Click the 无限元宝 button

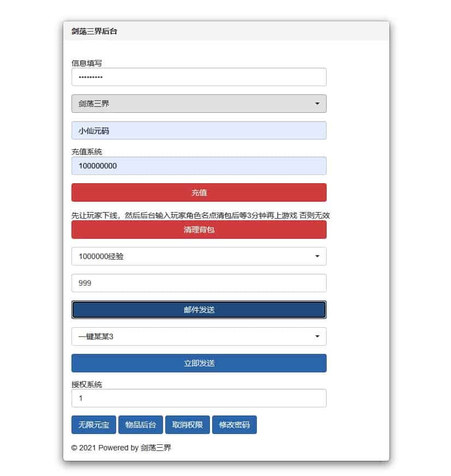(94, 425)
